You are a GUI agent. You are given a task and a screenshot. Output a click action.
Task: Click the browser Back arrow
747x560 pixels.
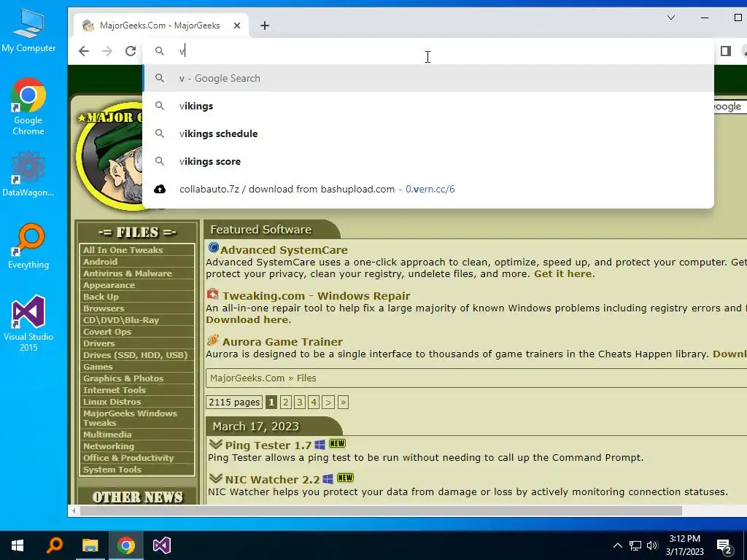84,51
